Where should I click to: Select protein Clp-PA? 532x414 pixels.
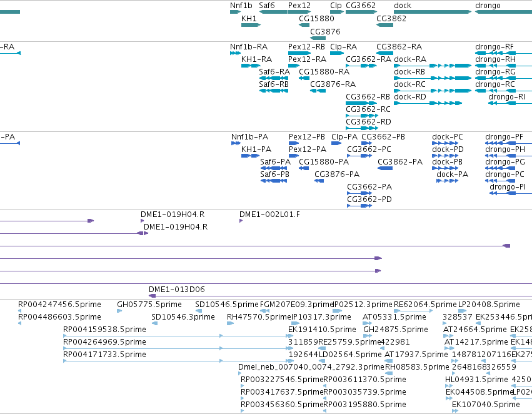[x=344, y=137]
